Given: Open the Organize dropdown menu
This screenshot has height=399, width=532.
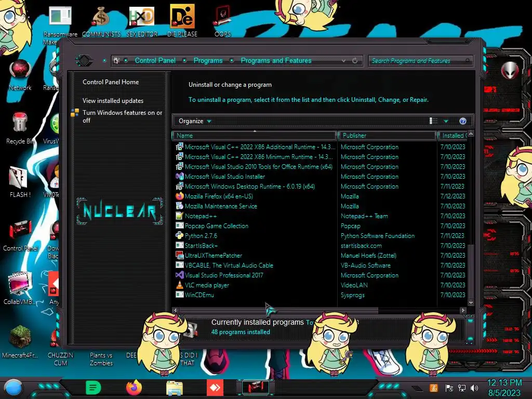Looking at the screenshot, I should click(x=195, y=121).
